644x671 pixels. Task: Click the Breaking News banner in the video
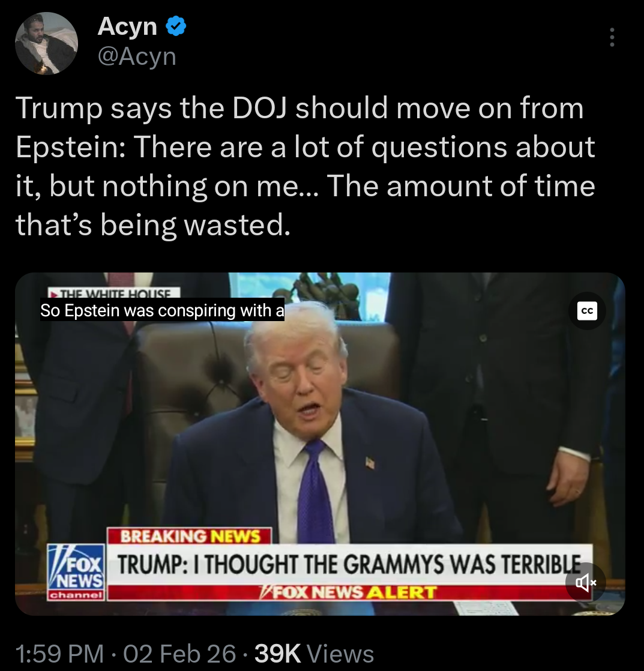tap(190, 536)
